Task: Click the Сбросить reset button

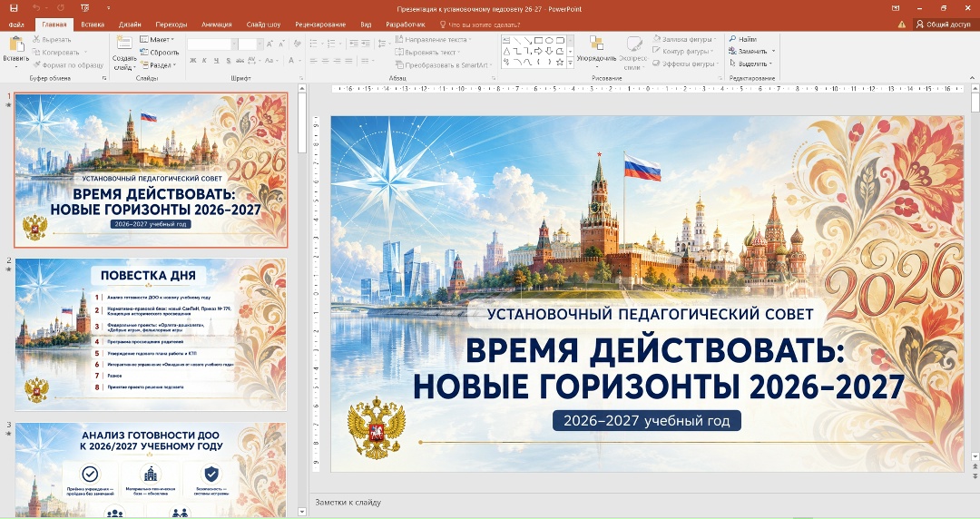Action: [160, 53]
